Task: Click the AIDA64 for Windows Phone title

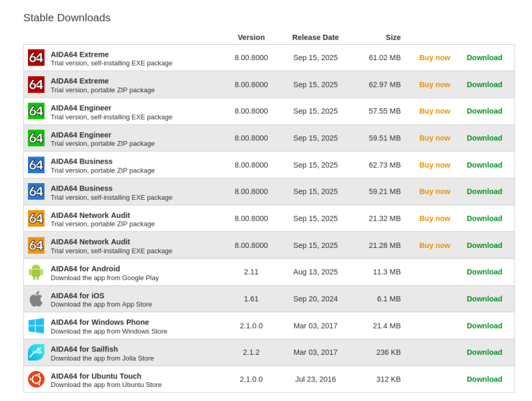Action: tap(99, 322)
